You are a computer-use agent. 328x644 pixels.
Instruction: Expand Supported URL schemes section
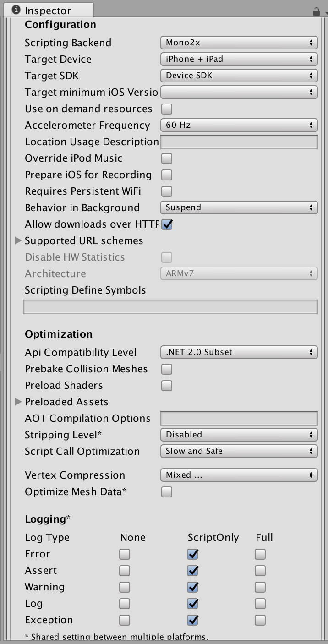[18, 240]
